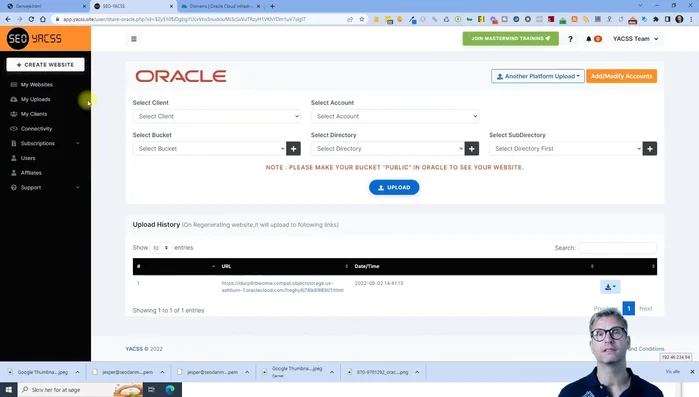Add a new subdirectory with plus button
This screenshot has width=699, height=397.
point(650,148)
